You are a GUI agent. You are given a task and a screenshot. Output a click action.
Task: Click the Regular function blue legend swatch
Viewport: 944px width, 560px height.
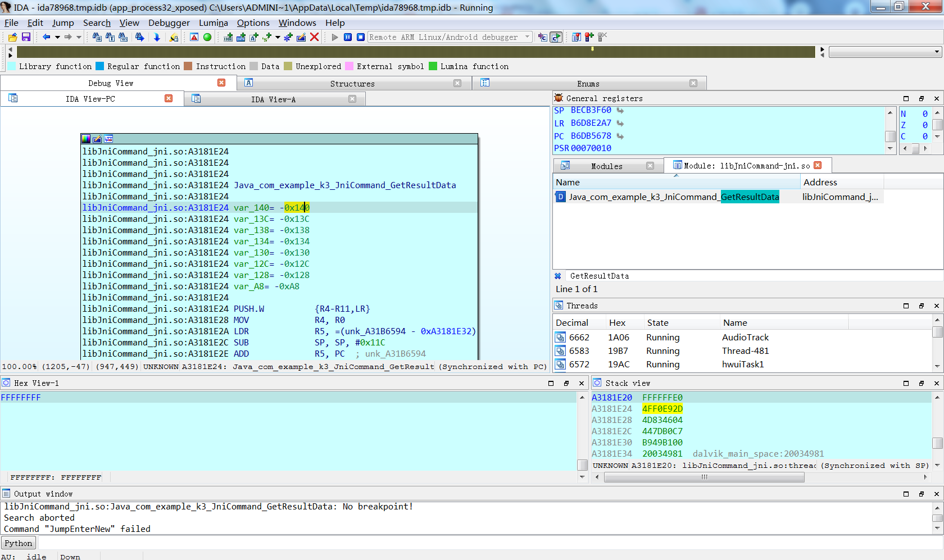[100, 66]
